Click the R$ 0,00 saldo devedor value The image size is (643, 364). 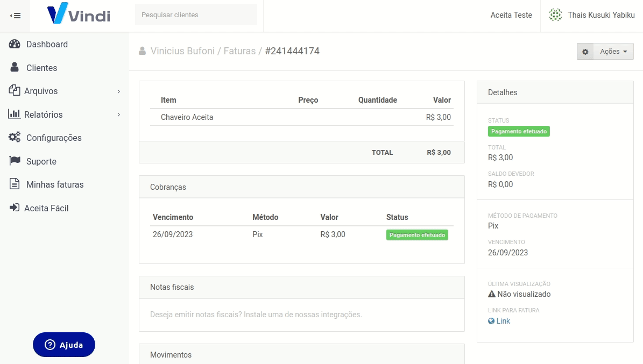[500, 184]
